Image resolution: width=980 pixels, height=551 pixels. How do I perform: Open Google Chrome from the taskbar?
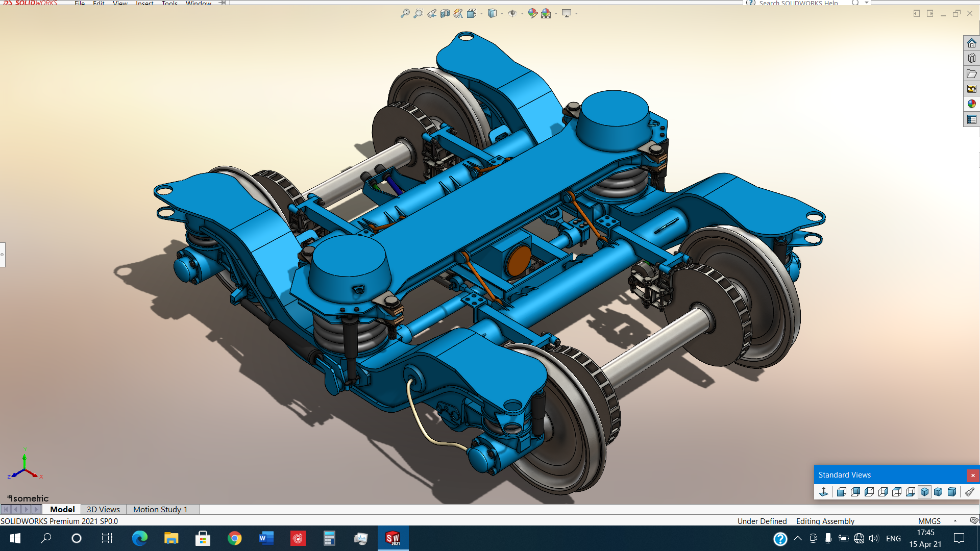tap(235, 538)
